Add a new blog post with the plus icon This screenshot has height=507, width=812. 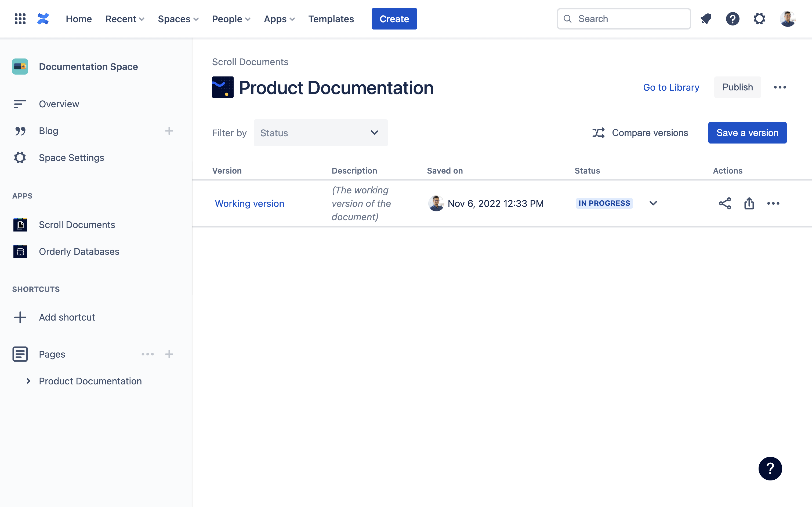tap(169, 131)
